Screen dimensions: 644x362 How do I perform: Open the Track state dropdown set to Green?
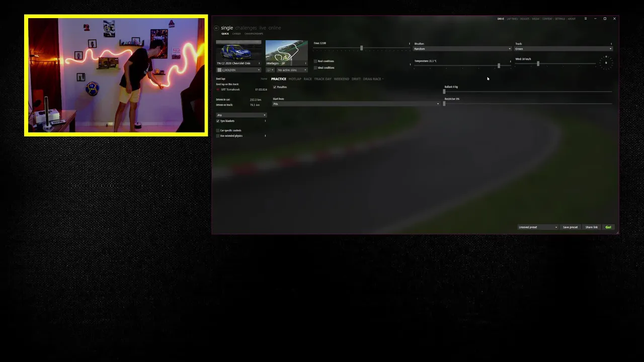[x=563, y=49]
